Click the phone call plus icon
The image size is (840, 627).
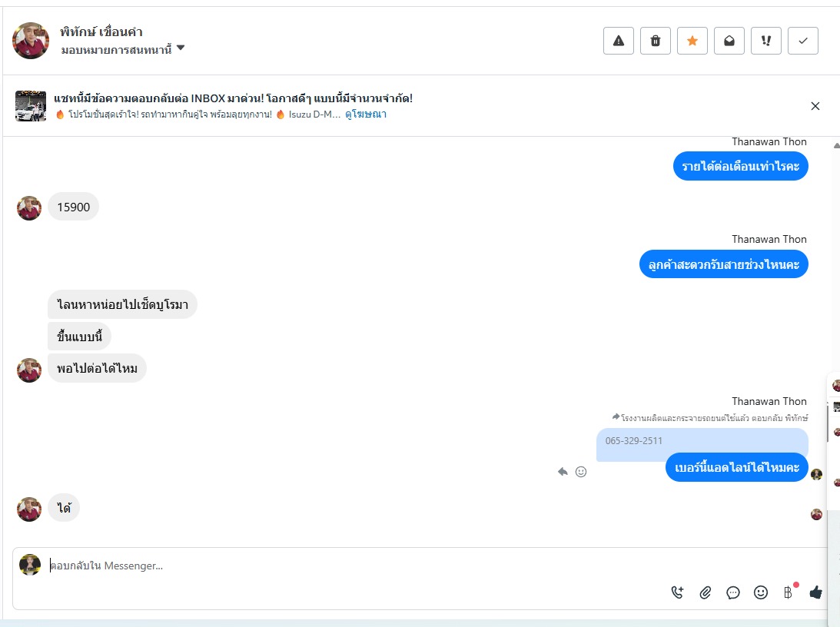pyautogui.click(x=677, y=592)
